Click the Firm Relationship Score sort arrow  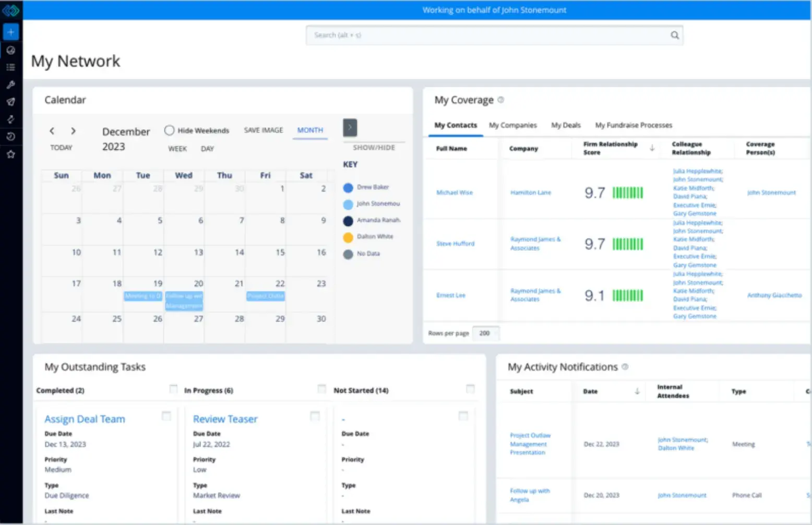(x=652, y=148)
